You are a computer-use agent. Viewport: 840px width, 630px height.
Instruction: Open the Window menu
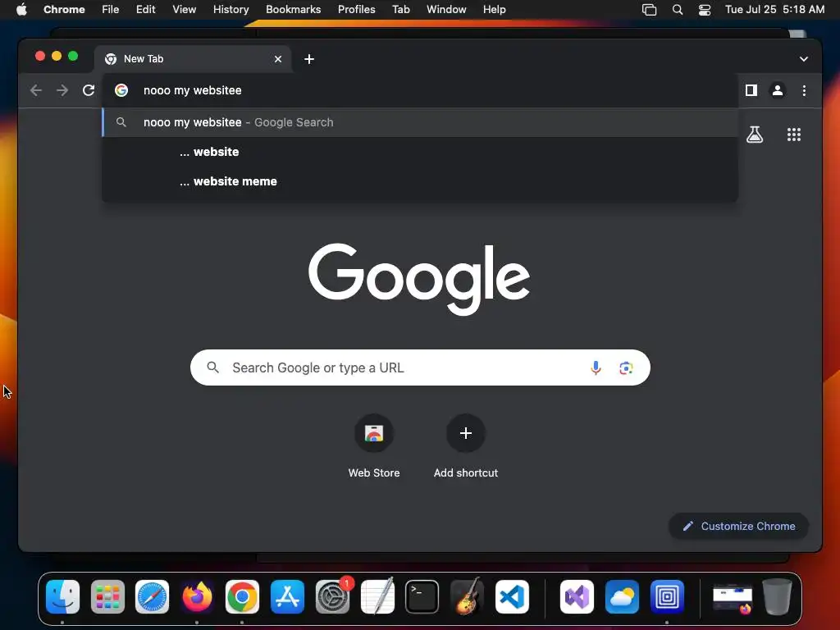[446, 10]
